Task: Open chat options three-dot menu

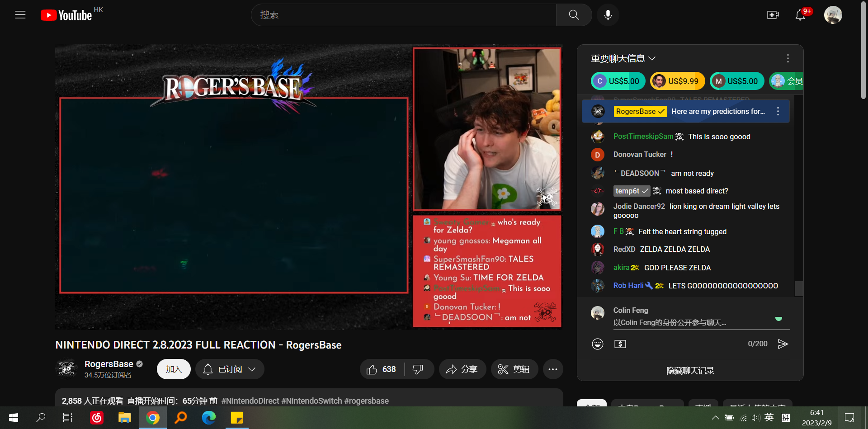Action: [788, 58]
